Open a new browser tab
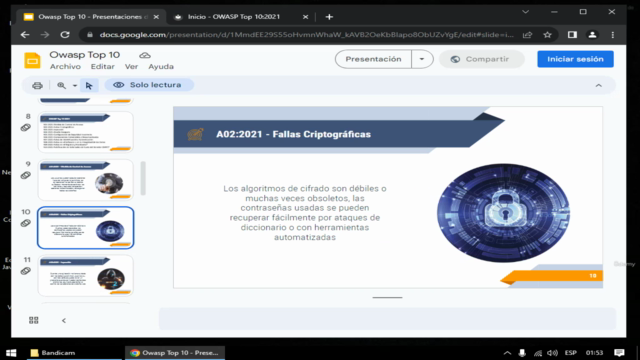Image resolution: width=640 pixels, height=360 pixels. point(329,17)
